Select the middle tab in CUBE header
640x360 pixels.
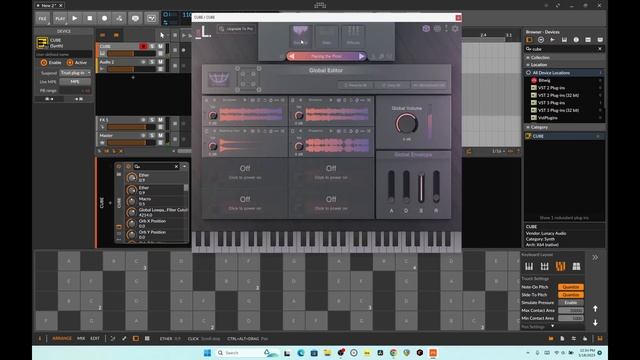pos(327,36)
